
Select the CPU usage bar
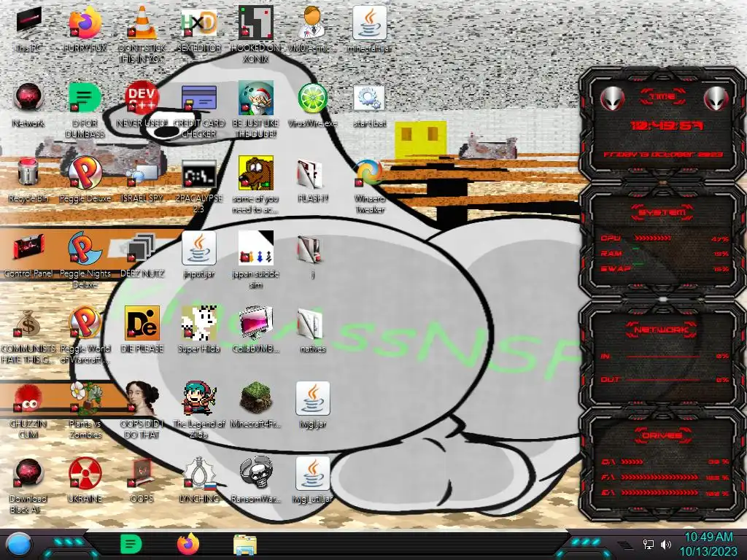pyautogui.click(x=653, y=238)
